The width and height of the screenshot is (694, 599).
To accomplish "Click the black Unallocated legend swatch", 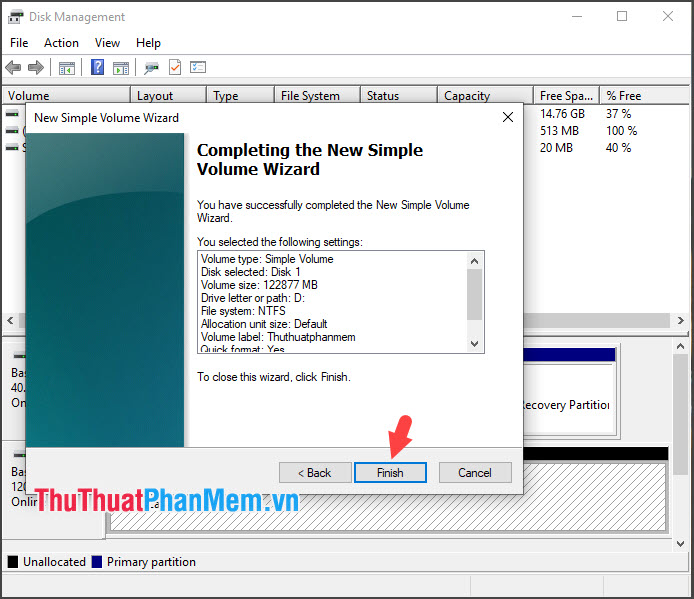I will 13,562.
